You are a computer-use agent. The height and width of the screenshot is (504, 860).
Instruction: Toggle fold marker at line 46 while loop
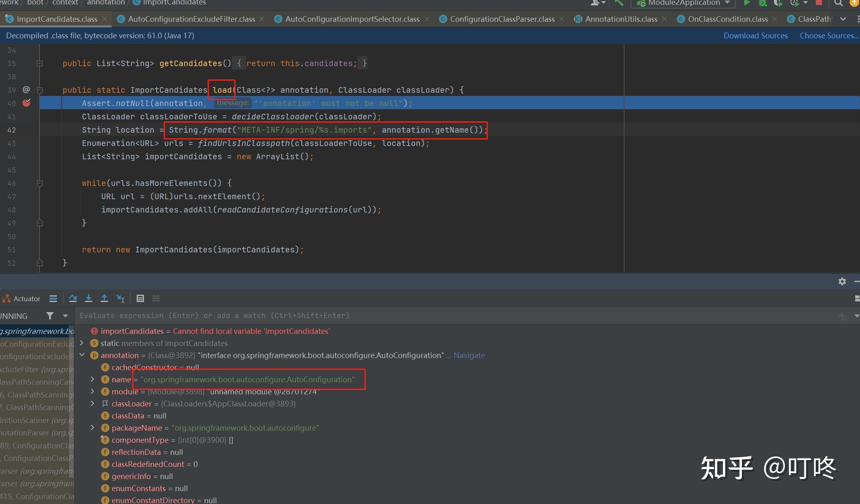click(40, 183)
